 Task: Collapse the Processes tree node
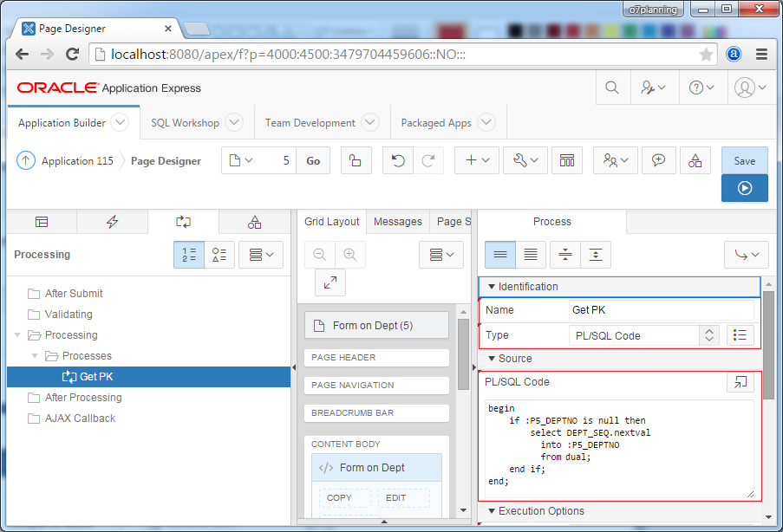click(35, 356)
